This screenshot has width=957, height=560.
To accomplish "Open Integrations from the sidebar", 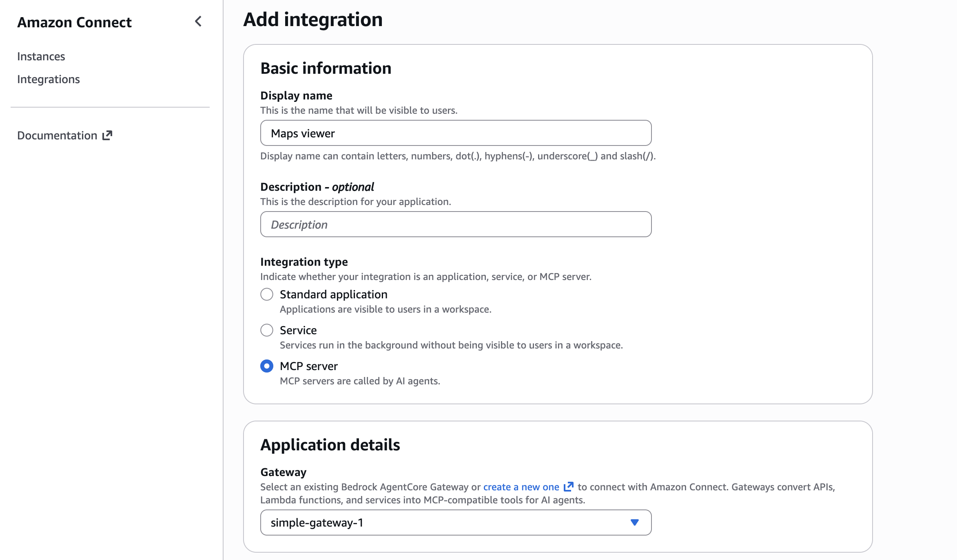I will [49, 79].
